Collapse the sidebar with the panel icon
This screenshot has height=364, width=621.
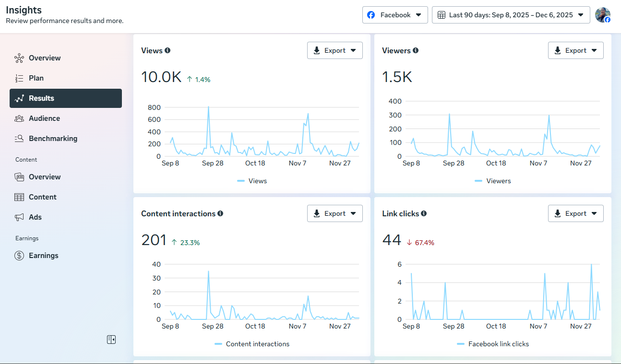pos(111,340)
